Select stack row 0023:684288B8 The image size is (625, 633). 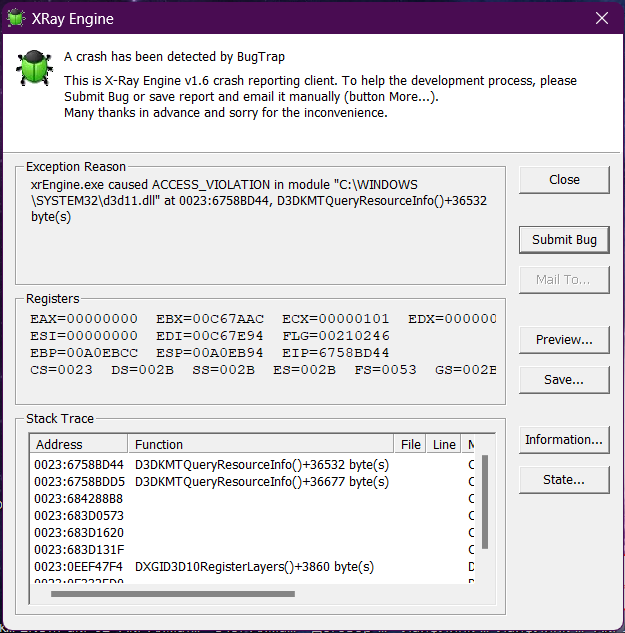point(252,499)
